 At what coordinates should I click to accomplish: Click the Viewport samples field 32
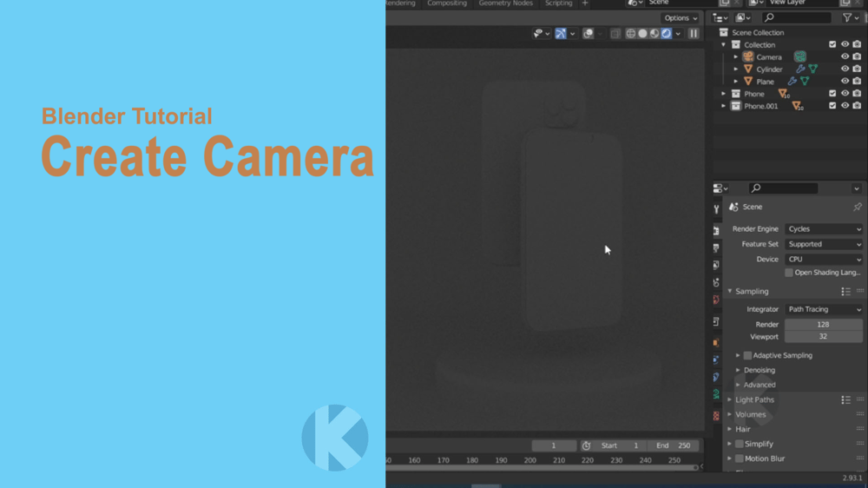(824, 337)
